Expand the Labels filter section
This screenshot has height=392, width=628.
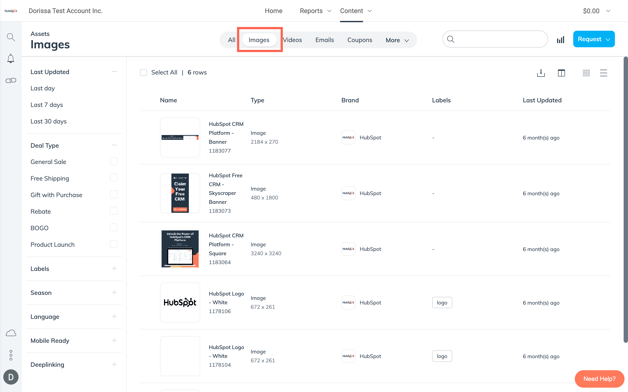(x=114, y=269)
